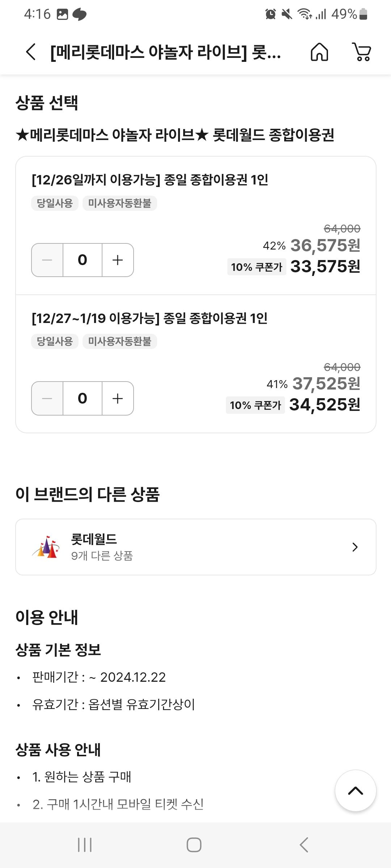
Task: Select the 미사용자동환불 tag on first ticket
Action: (x=119, y=203)
